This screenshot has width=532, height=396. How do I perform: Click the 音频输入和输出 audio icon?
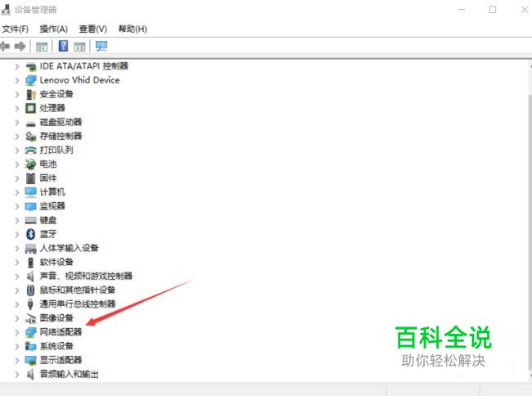point(31,374)
